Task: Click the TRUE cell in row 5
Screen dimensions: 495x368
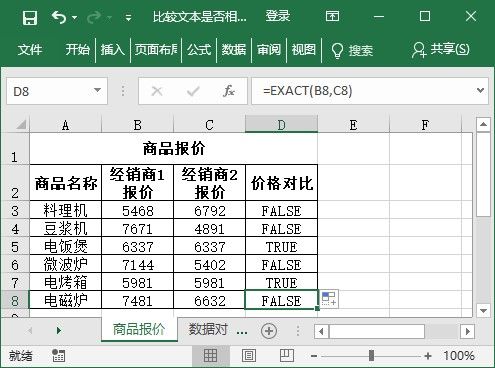Action: [x=281, y=246]
